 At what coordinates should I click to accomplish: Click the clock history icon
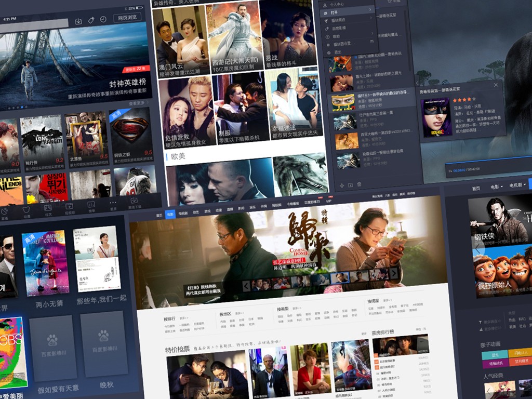point(103,20)
